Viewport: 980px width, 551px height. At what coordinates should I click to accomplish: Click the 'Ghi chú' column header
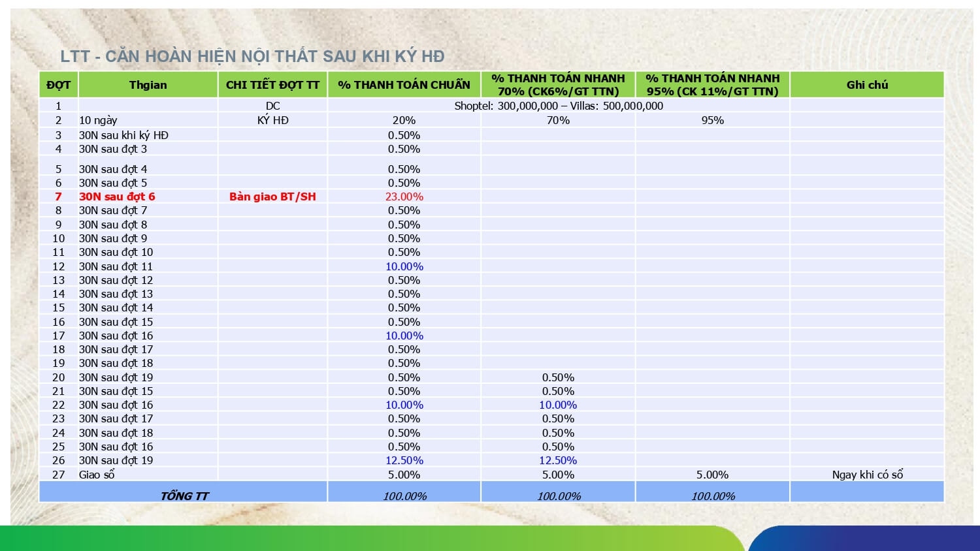pyautogui.click(x=867, y=85)
